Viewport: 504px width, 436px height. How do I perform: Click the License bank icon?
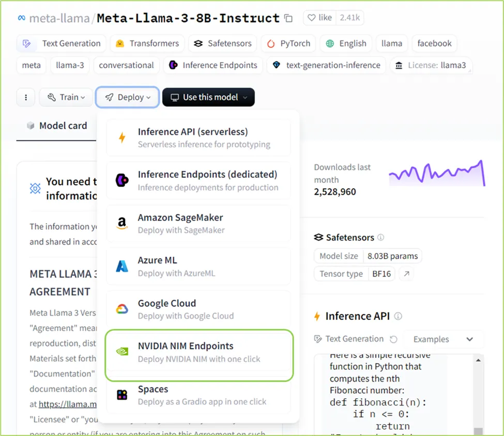point(399,66)
